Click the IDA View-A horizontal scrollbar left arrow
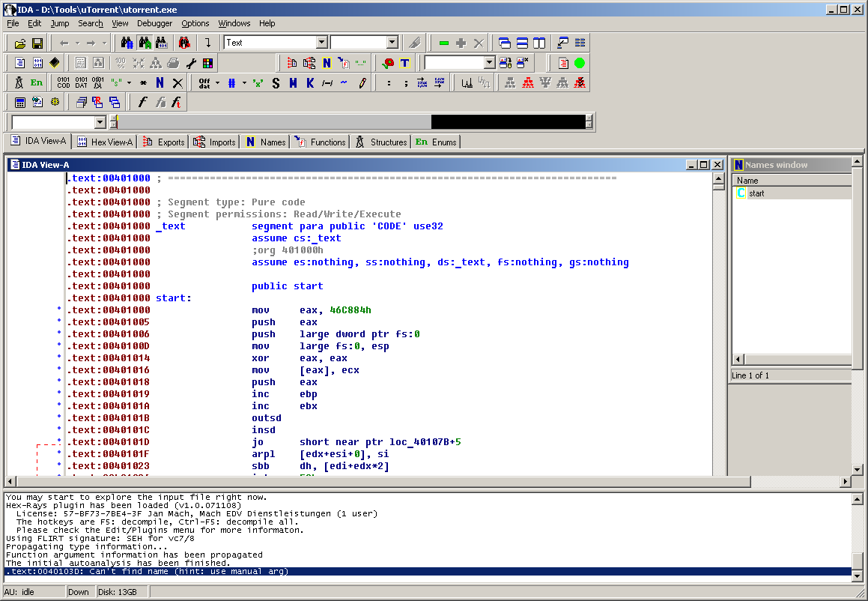 10,481
